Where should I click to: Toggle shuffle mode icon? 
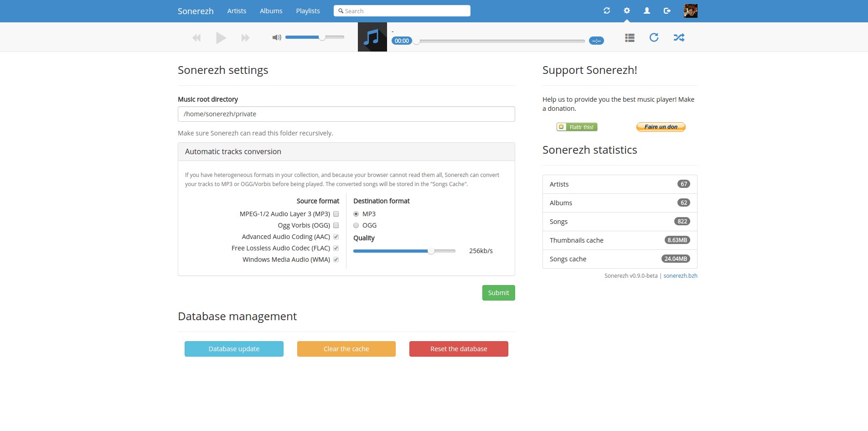pos(679,37)
